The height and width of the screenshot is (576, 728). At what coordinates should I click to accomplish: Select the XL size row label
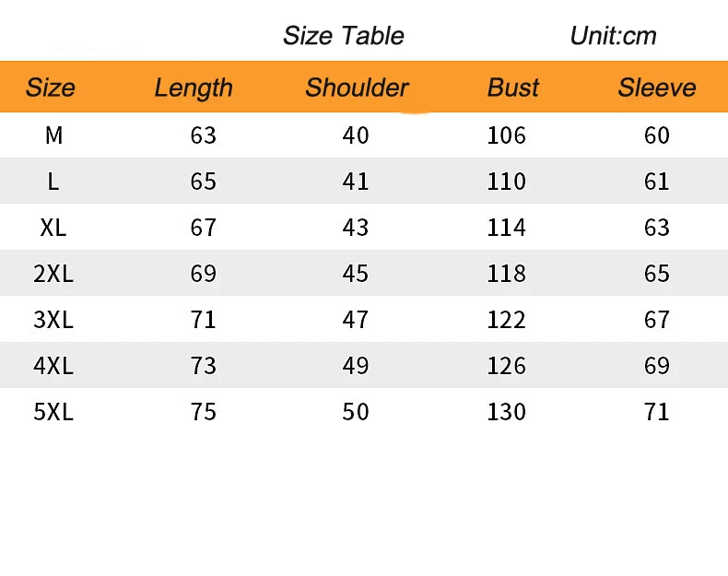click(53, 228)
